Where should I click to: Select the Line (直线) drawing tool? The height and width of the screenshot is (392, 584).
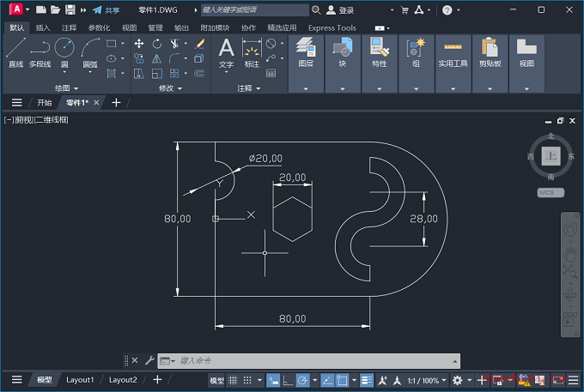pos(15,52)
